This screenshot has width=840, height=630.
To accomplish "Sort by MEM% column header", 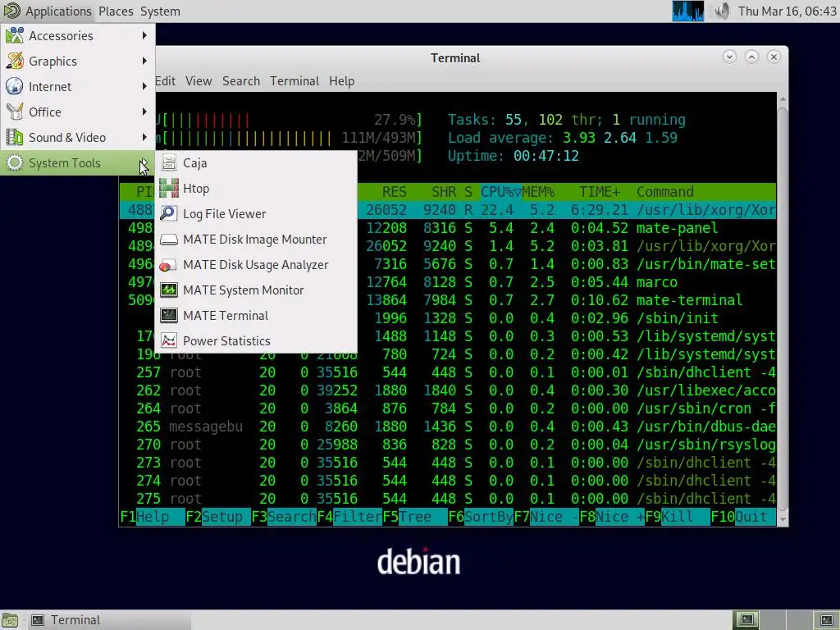I will coord(538,192).
